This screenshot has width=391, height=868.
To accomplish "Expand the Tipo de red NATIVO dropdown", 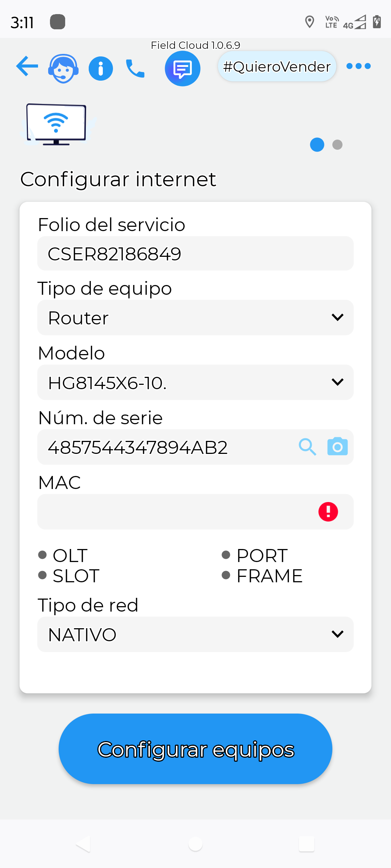I will coord(195,634).
